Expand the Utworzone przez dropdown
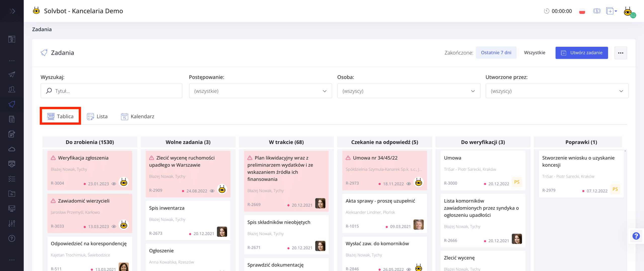The image size is (644, 271). (557, 91)
